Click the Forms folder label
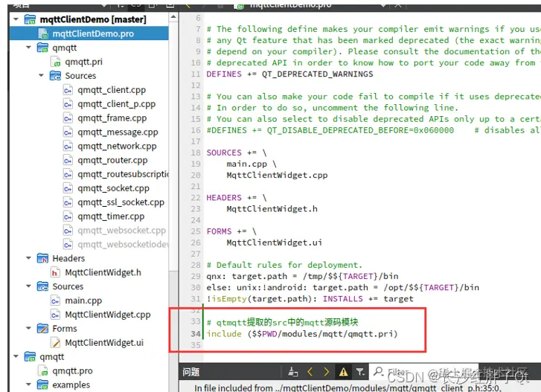 tap(65, 329)
